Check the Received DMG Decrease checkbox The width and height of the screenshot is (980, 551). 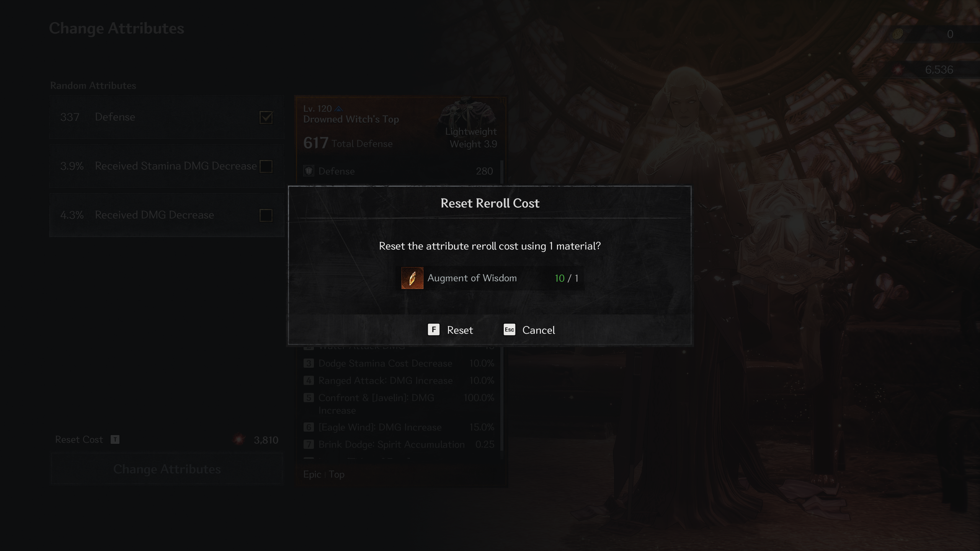(266, 215)
